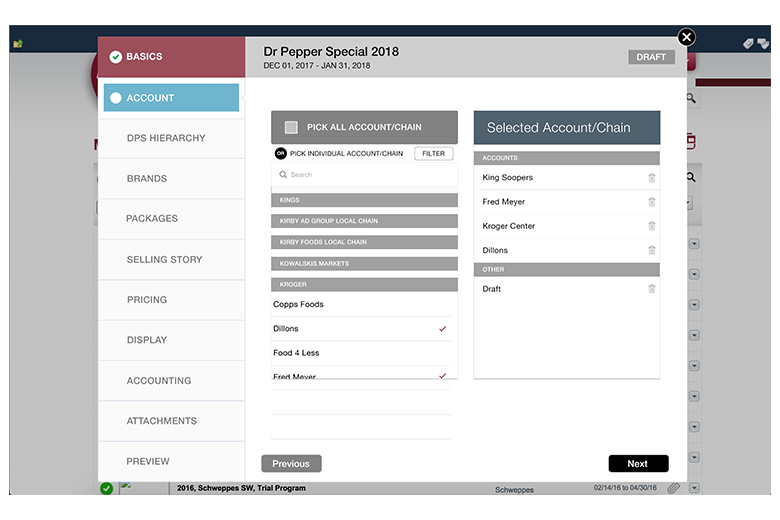Remove Fred Meyer using its trash icon
The image size is (780, 520).
click(x=652, y=202)
